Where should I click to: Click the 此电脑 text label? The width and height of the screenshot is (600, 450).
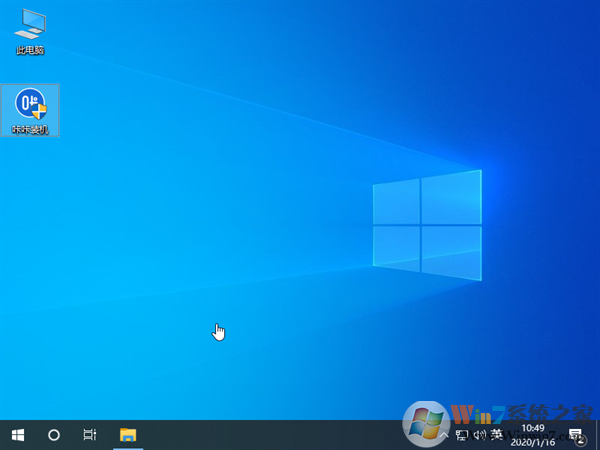click(x=30, y=50)
